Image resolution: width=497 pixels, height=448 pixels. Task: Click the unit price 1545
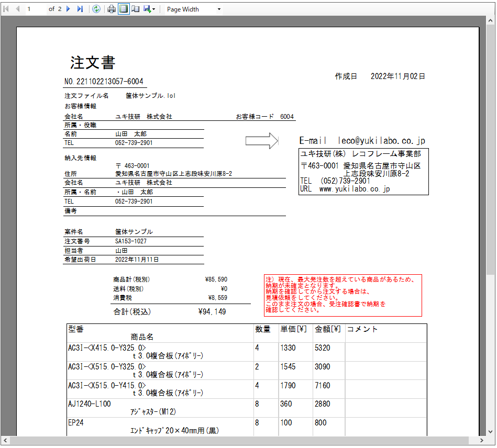point(288,366)
